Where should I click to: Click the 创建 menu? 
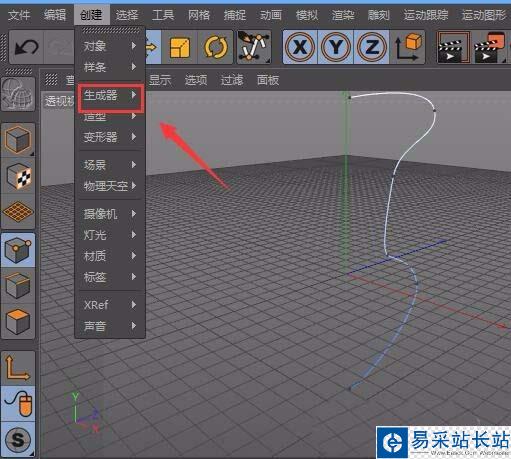coord(91,15)
